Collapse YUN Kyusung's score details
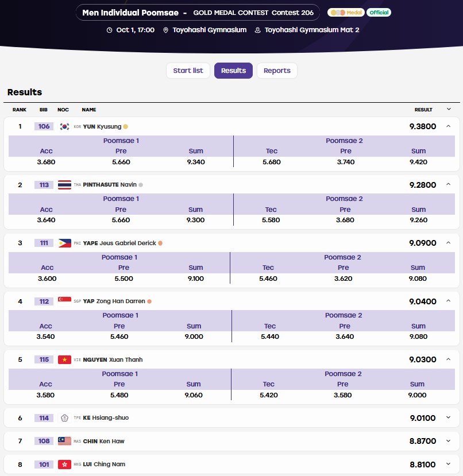This screenshot has height=476, width=463. click(449, 126)
